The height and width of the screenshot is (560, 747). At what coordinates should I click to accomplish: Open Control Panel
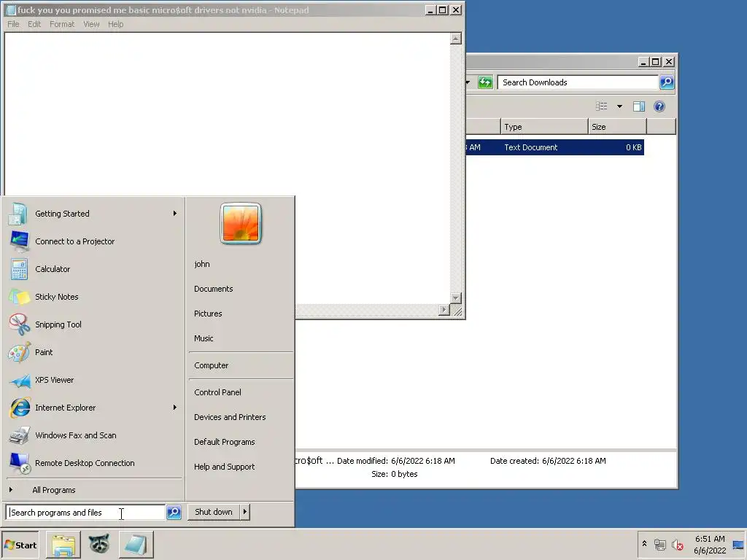click(217, 392)
